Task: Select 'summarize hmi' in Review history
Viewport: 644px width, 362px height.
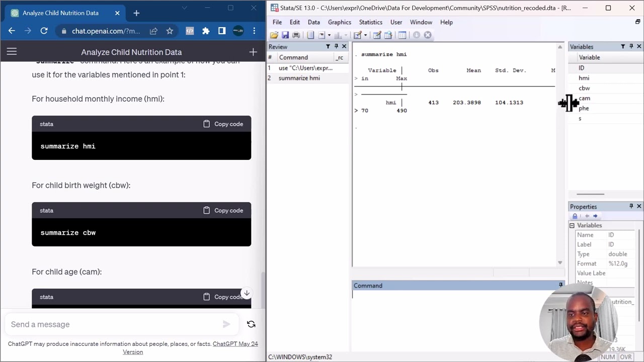Action: tap(307, 78)
